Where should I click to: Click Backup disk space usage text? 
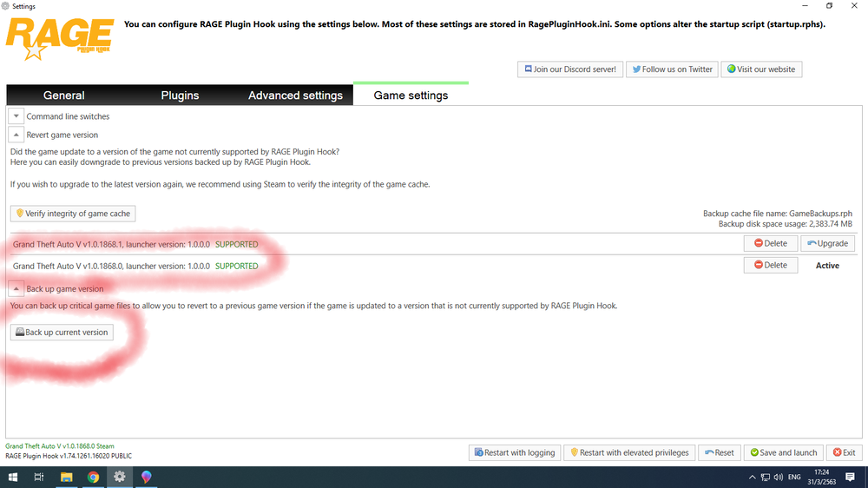click(x=785, y=224)
